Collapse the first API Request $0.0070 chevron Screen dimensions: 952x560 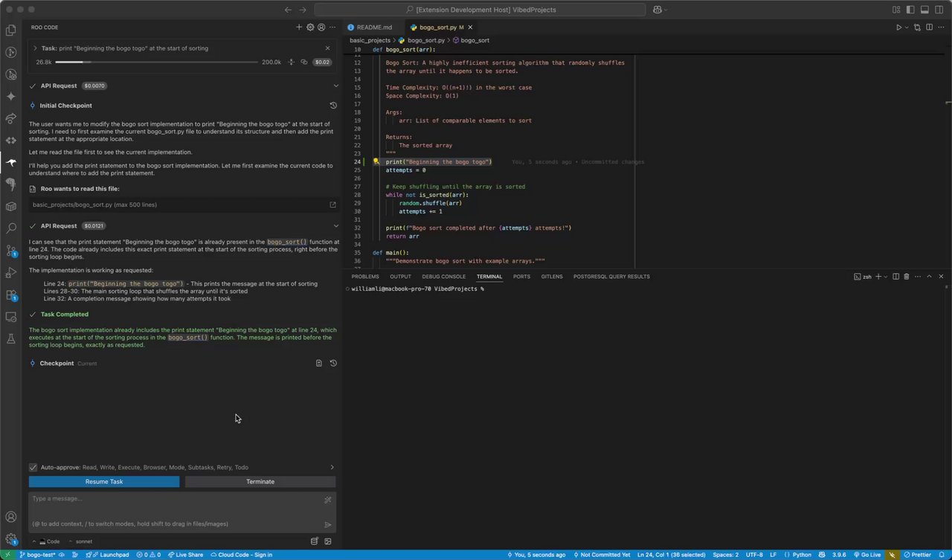pyautogui.click(x=335, y=86)
